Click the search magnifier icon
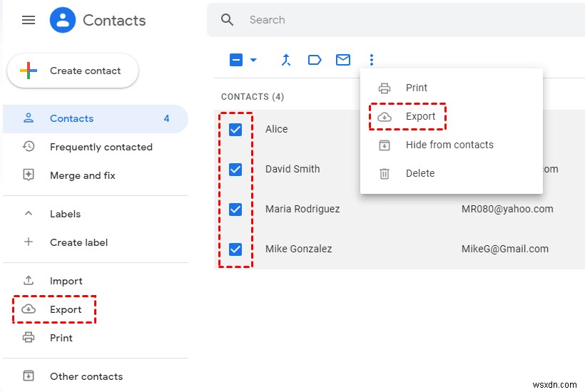 pos(228,20)
